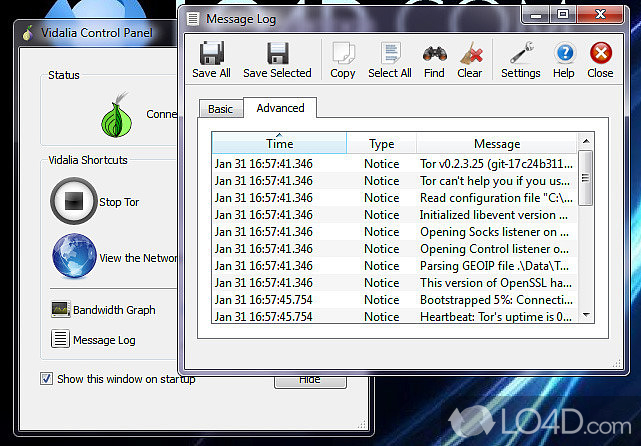
Task: Copy selected log messages
Action: [343, 60]
